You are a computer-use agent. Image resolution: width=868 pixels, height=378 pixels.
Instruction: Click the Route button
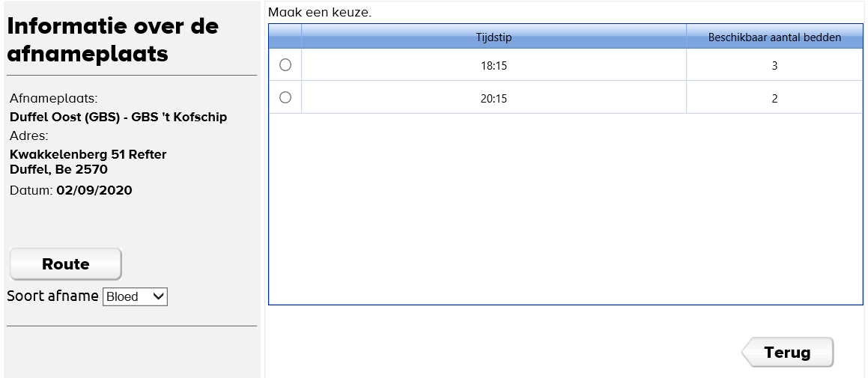[x=66, y=264]
